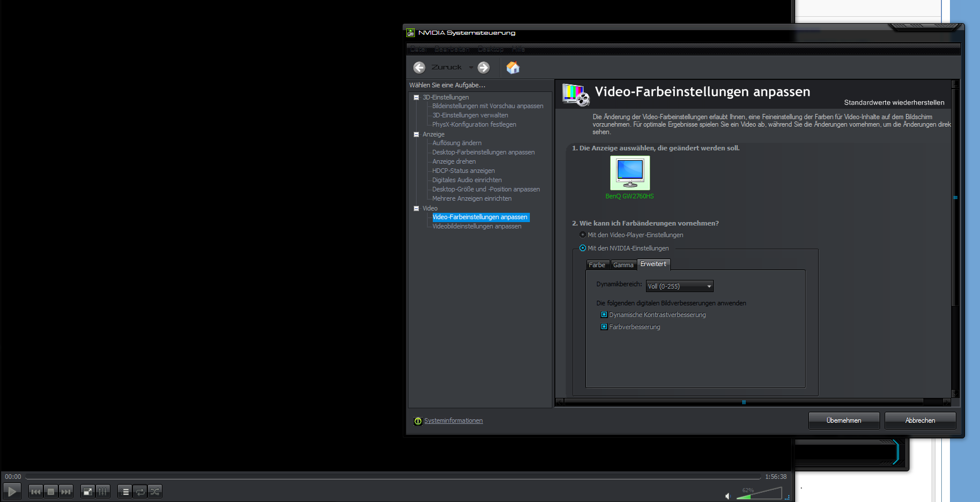Screen dimensions: 980x502
Task: Open Auflösung ändern
Action: pos(457,143)
